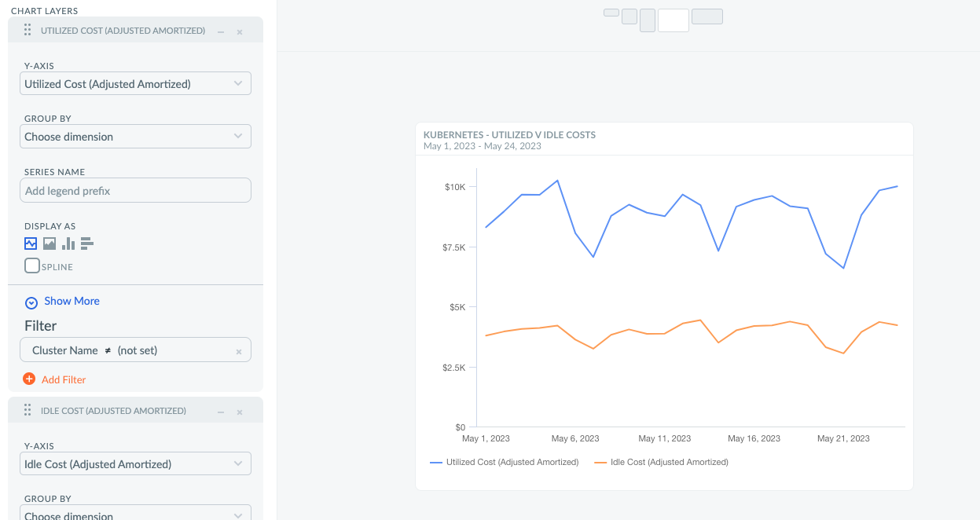Collapse the Utilized Cost layer panel

tap(221, 32)
